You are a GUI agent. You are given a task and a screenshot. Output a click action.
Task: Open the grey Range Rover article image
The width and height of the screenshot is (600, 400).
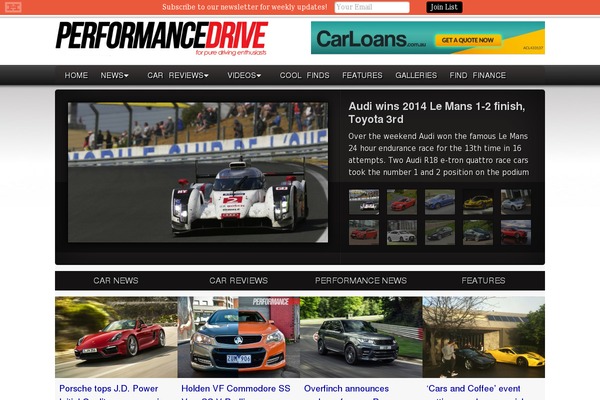361,337
